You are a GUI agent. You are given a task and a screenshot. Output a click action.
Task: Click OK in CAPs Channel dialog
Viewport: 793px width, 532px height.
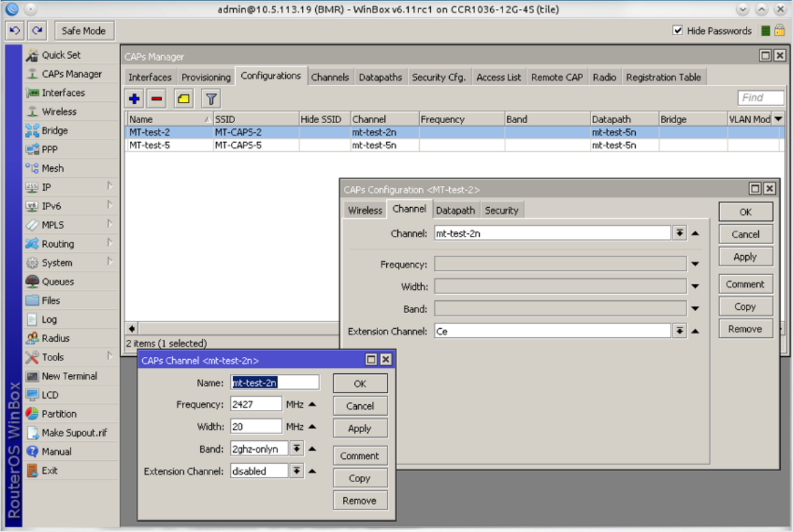[x=360, y=384]
